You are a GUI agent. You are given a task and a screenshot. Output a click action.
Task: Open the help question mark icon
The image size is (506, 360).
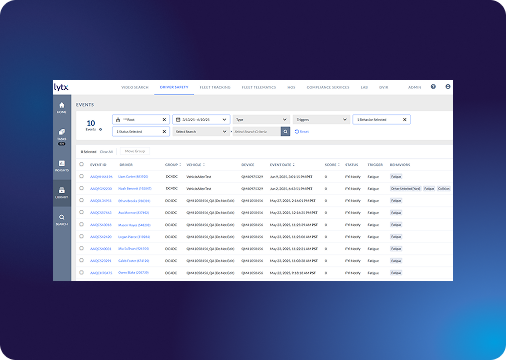click(x=433, y=87)
